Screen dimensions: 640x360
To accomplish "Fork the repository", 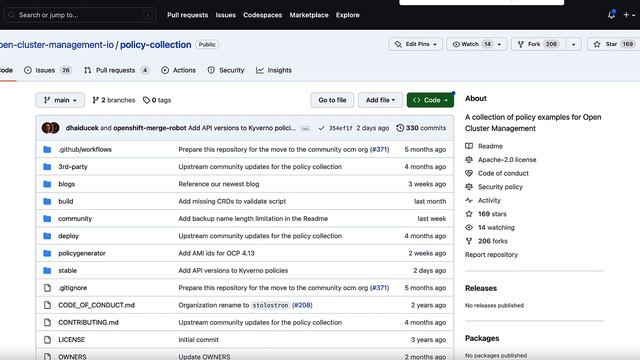I will click(x=538, y=44).
